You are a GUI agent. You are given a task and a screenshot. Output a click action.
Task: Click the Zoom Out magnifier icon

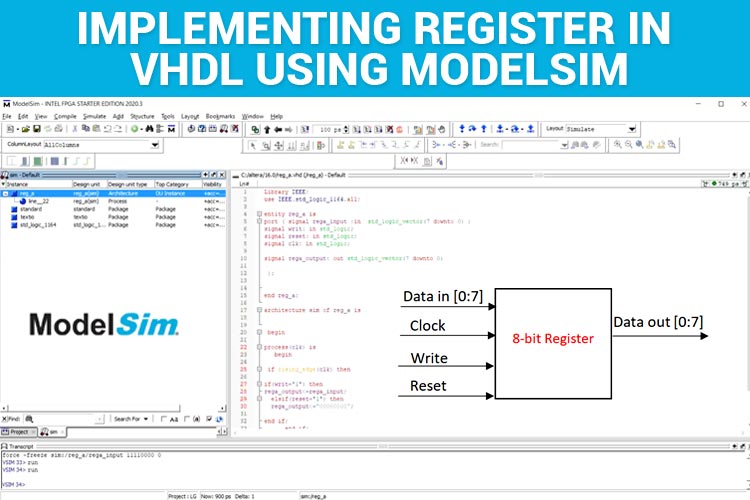pyautogui.click(x=628, y=144)
